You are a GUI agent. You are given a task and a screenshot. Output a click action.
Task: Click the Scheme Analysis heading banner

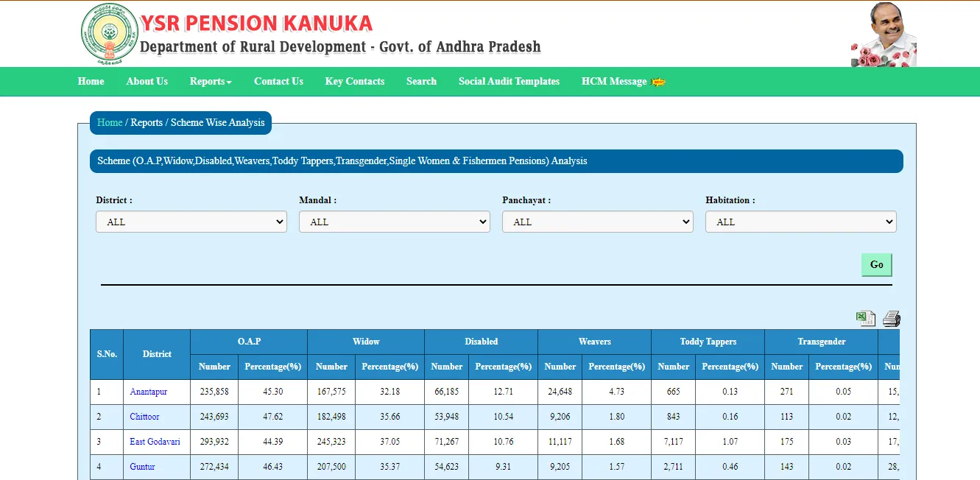click(496, 161)
